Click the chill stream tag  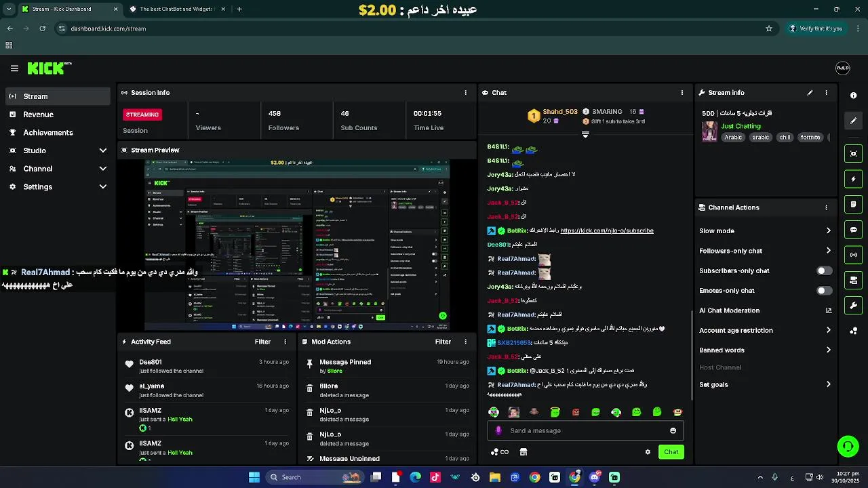click(785, 138)
